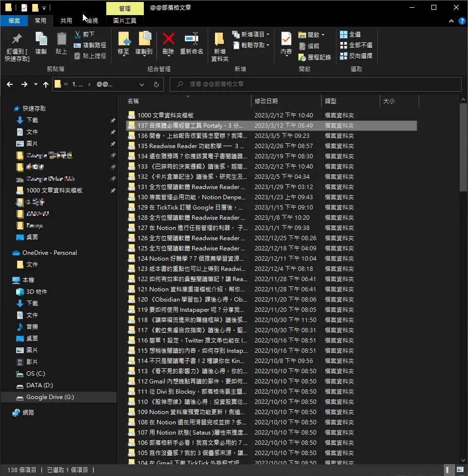Select folder 129 在 TickTick 訂閱 Google 日曆
468x476 pixels.
point(272,208)
